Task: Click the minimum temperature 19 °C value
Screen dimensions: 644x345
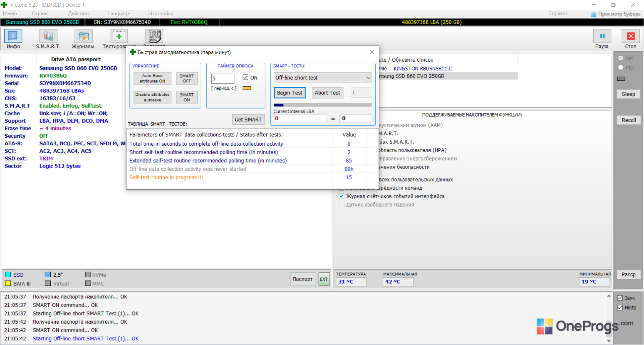Action: click(594, 282)
